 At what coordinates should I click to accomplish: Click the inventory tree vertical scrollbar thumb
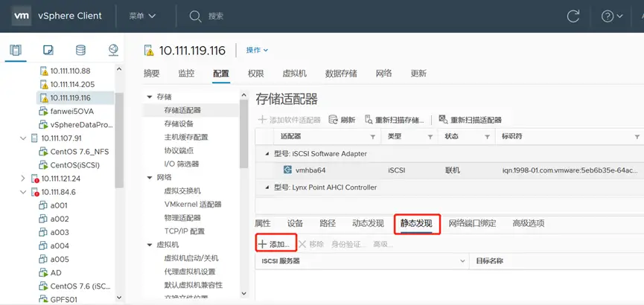tap(119, 140)
